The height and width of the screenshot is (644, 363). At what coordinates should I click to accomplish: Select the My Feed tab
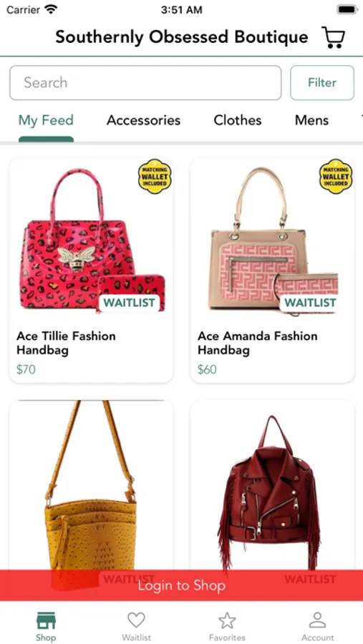[46, 120]
